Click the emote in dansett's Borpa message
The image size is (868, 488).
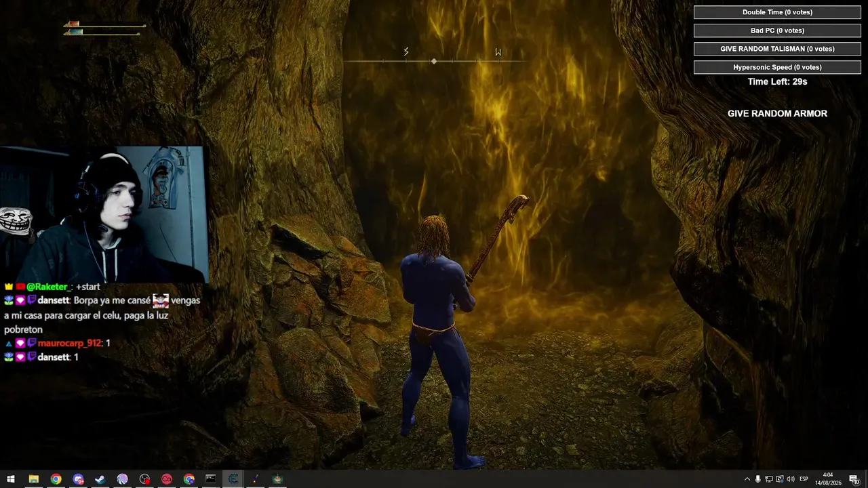click(161, 301)
